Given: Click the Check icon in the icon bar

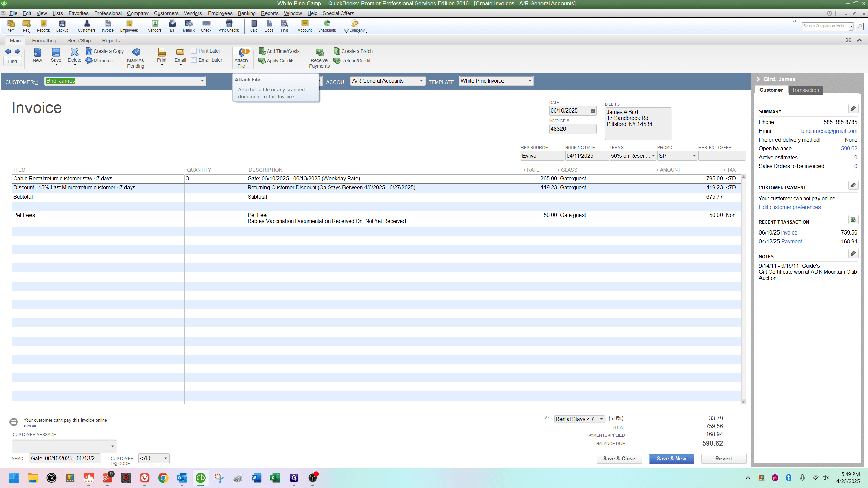Looking at the screenshot, I should coord(206,26).
